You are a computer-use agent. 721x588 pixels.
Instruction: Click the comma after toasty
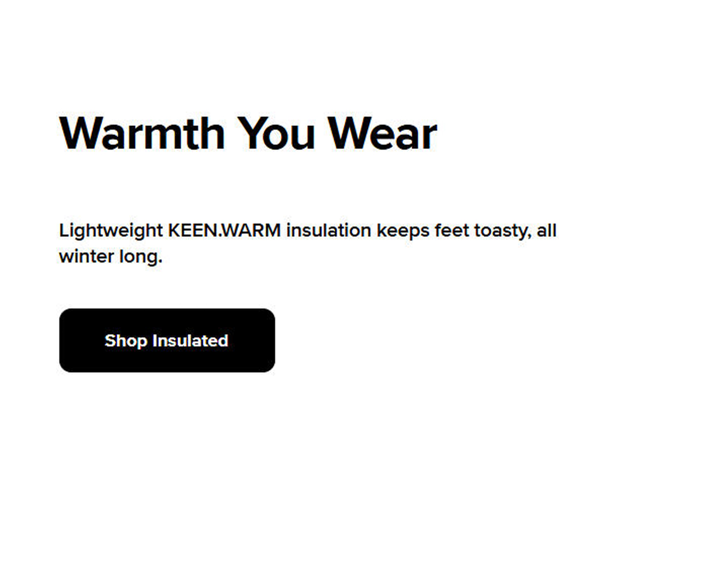coord(530,236)
